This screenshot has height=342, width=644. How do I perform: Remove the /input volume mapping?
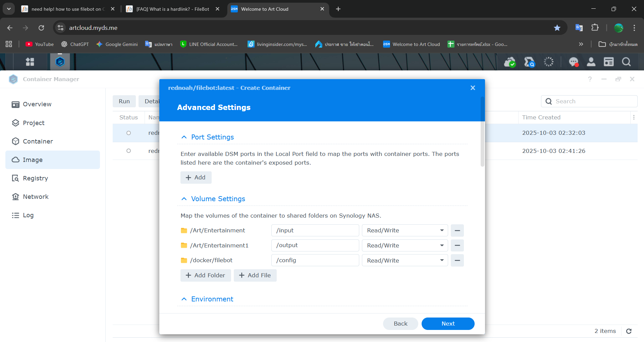(457, 231)
